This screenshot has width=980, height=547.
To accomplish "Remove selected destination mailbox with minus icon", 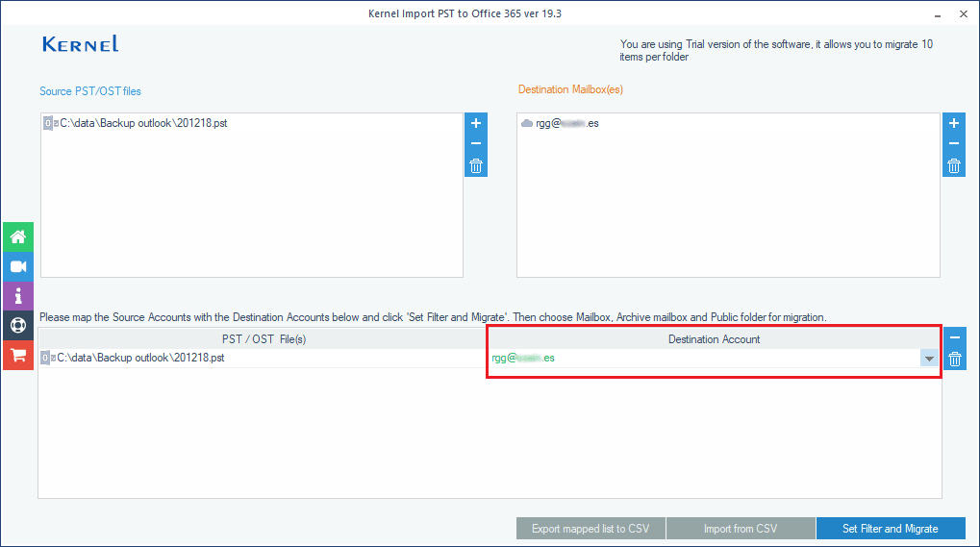I will click(954, 143).
